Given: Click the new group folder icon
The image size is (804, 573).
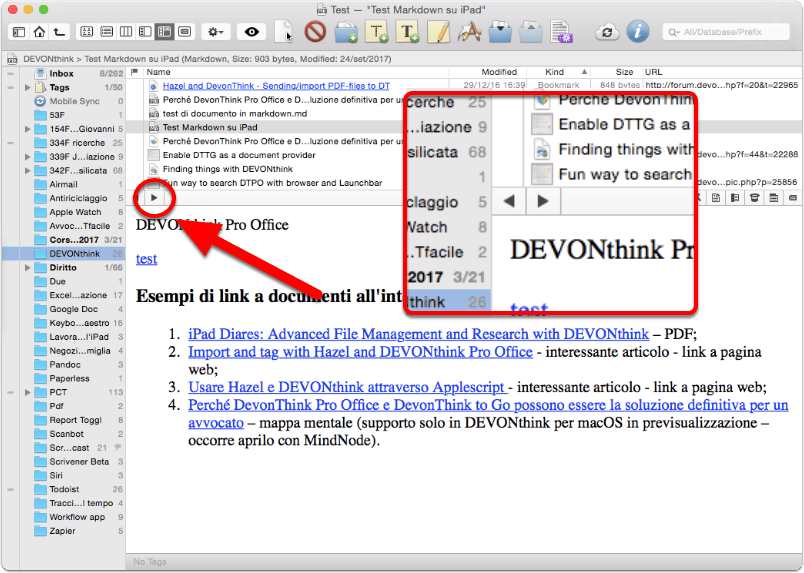Looking at the screenshot, I should (346, 32).
